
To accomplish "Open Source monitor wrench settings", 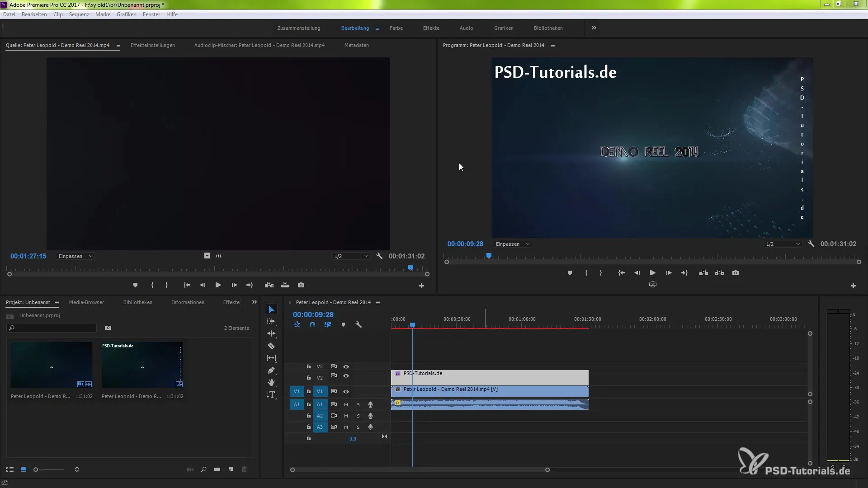I will (379, 256).
